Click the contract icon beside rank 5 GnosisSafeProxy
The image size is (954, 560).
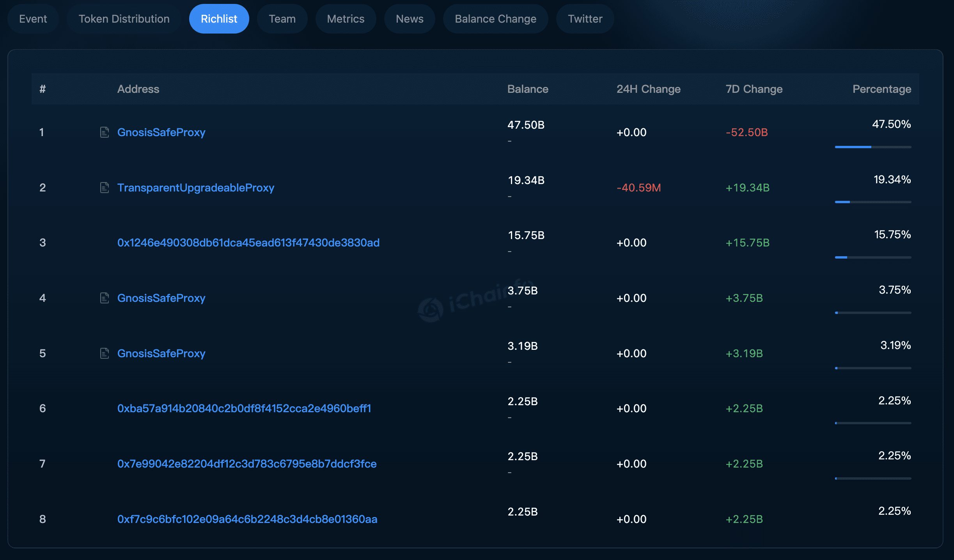pos(104,353)
